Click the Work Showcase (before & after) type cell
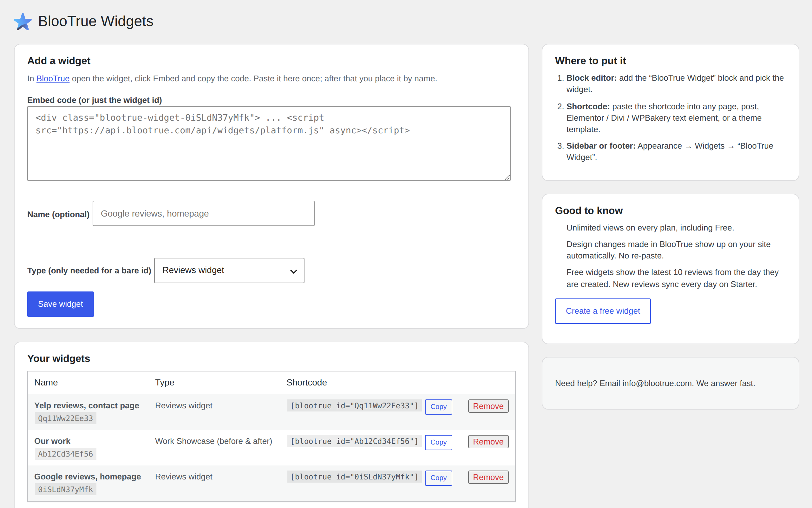 point(214,441)
